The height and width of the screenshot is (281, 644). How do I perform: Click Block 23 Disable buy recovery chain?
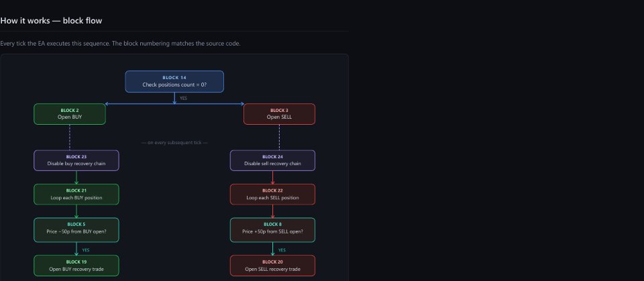(76, 160)
